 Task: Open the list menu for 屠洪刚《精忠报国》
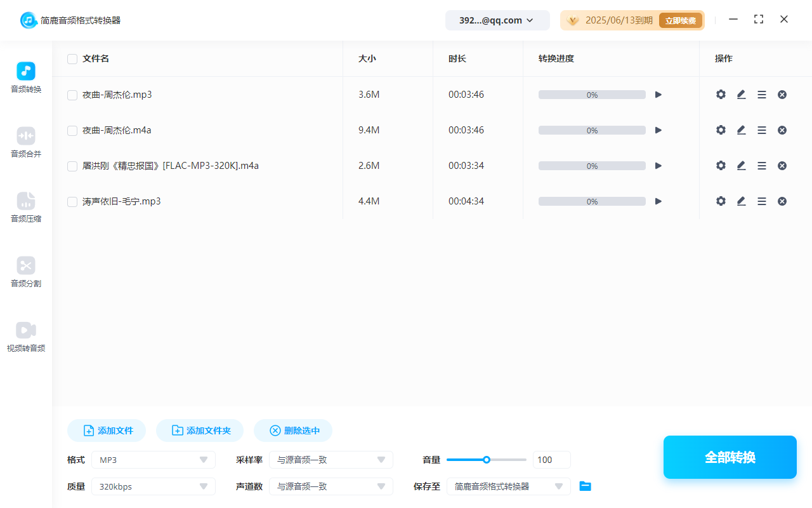tap(762, 166)
